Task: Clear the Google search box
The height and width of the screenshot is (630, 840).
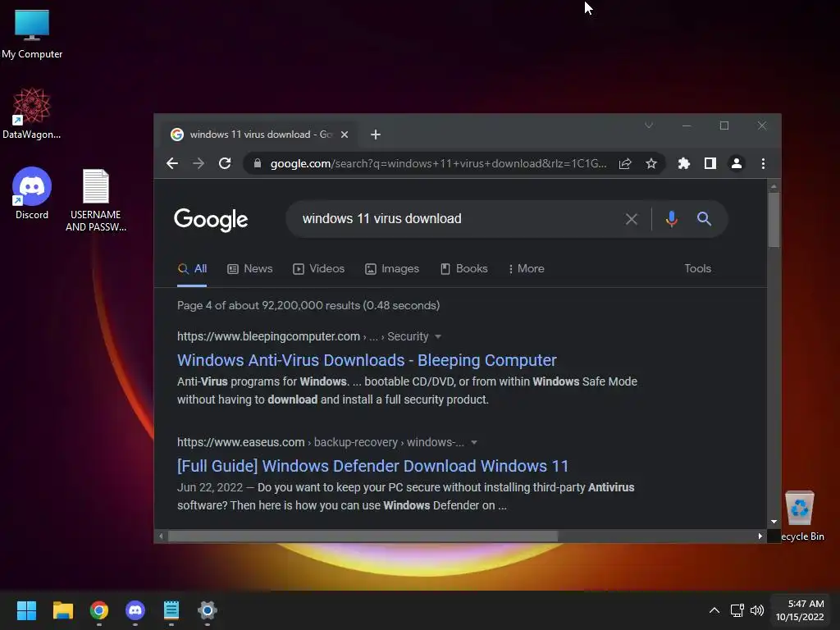Action: (632, 218)
